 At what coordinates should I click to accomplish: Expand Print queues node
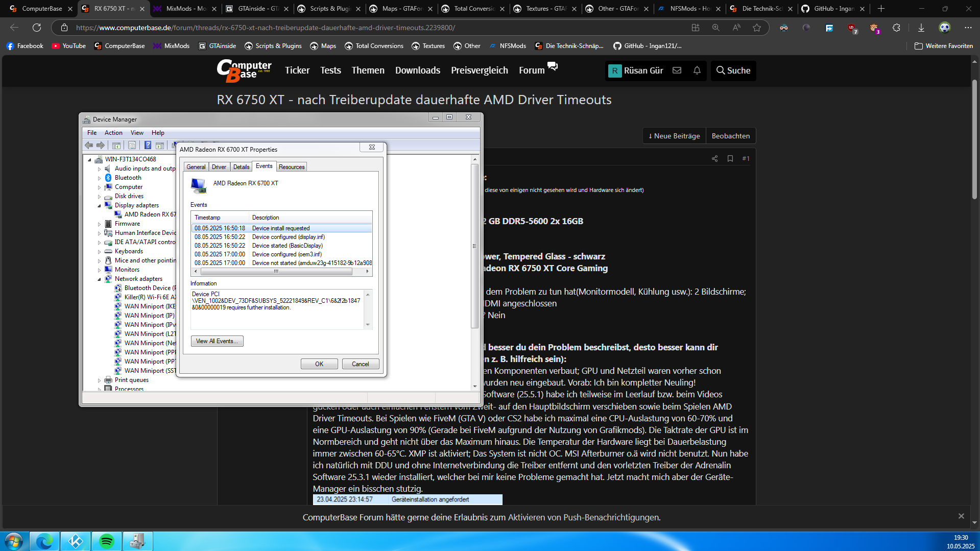[x=100, y=380]
